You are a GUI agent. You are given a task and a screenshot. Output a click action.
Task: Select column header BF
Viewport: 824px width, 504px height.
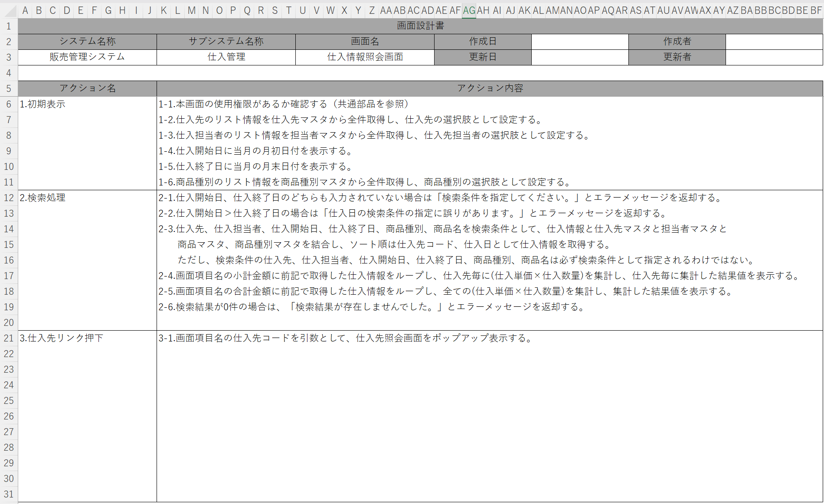816,10
